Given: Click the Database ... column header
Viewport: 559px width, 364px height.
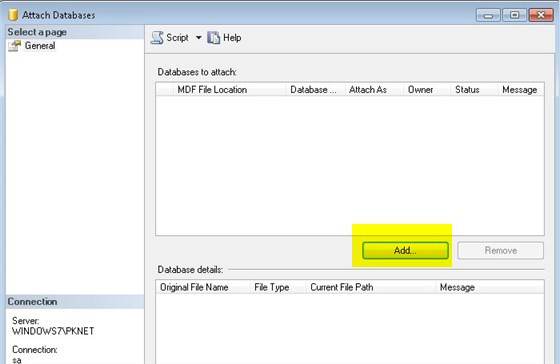Looking at the screenshot, I should coord(316,89).
